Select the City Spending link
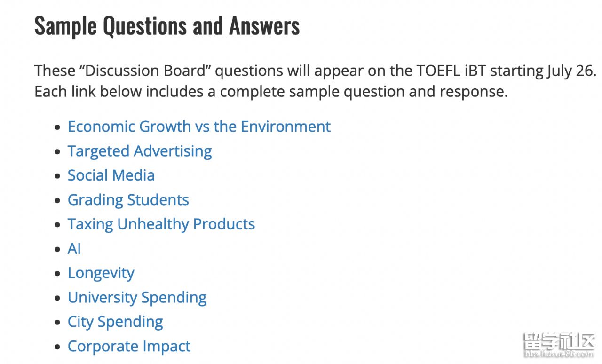Screen dimensions: 602x364 (x=115, y=322)
